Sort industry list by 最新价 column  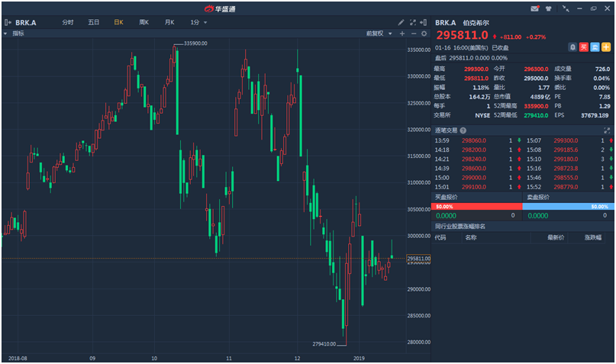556,237
